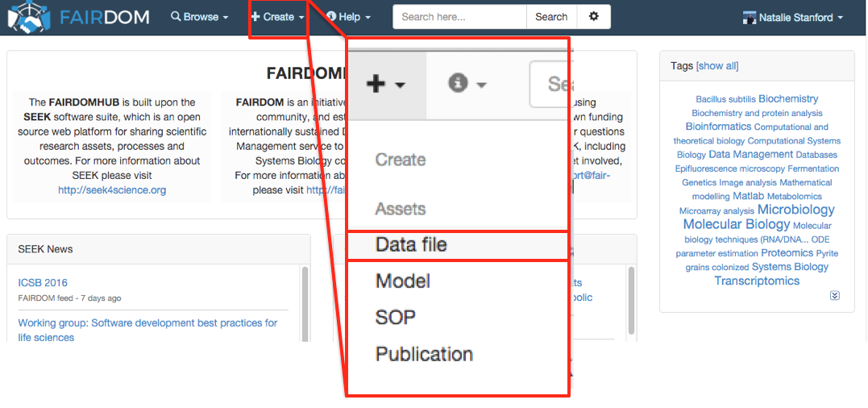Select the Transcriptomics tag
This screenshot has width=868, height=408.
757,281
